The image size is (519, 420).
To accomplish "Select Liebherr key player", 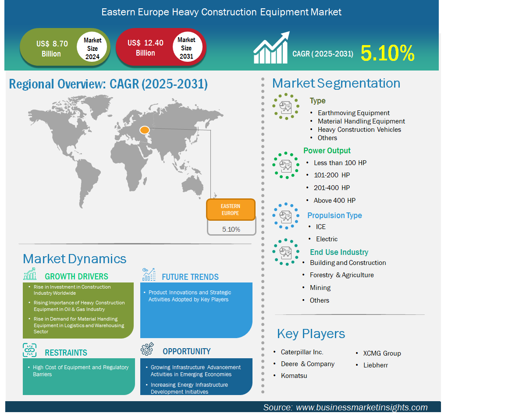I will coord(375,365).
